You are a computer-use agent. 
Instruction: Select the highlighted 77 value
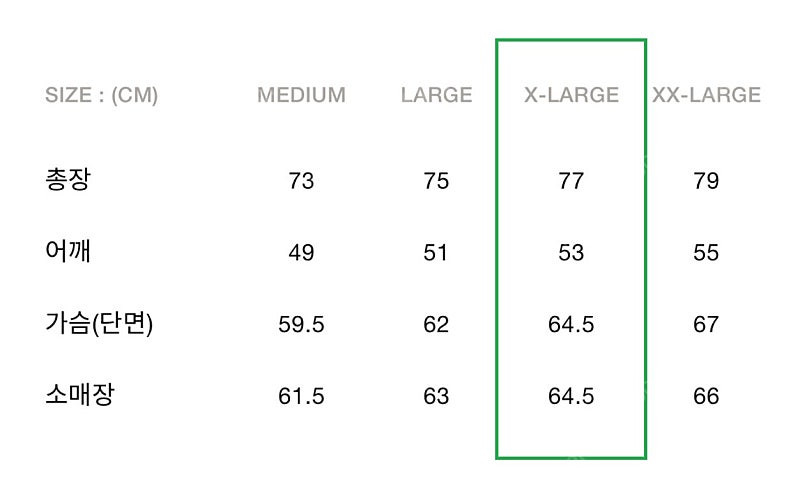click(x=571, y=181)
